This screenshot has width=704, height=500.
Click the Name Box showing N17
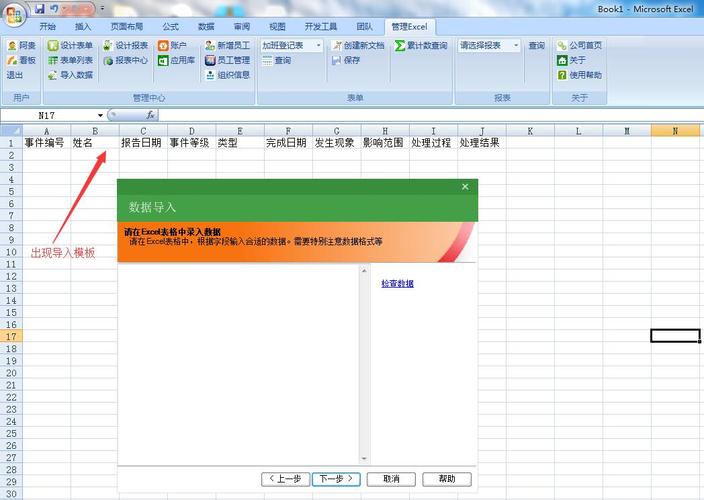[48, 115]
